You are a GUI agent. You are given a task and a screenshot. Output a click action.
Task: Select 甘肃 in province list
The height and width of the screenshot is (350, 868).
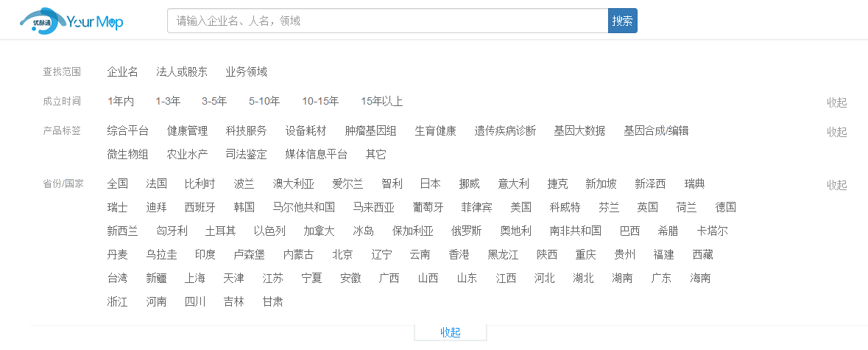click(272, 302)
